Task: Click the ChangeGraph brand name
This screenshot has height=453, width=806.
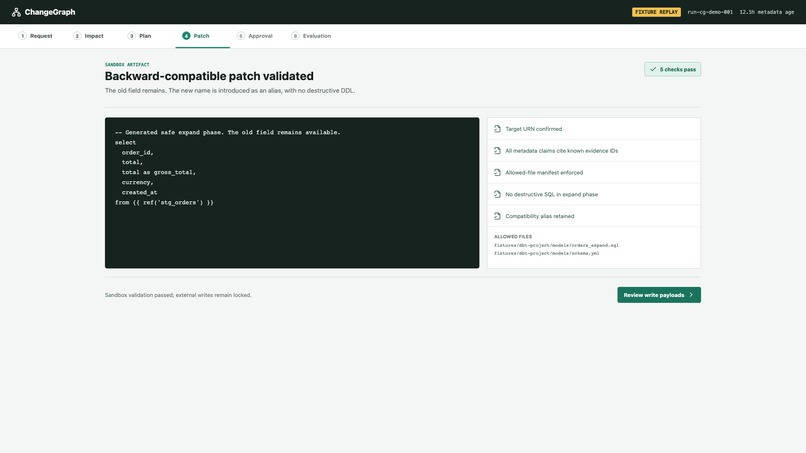Action: [50, 12]
